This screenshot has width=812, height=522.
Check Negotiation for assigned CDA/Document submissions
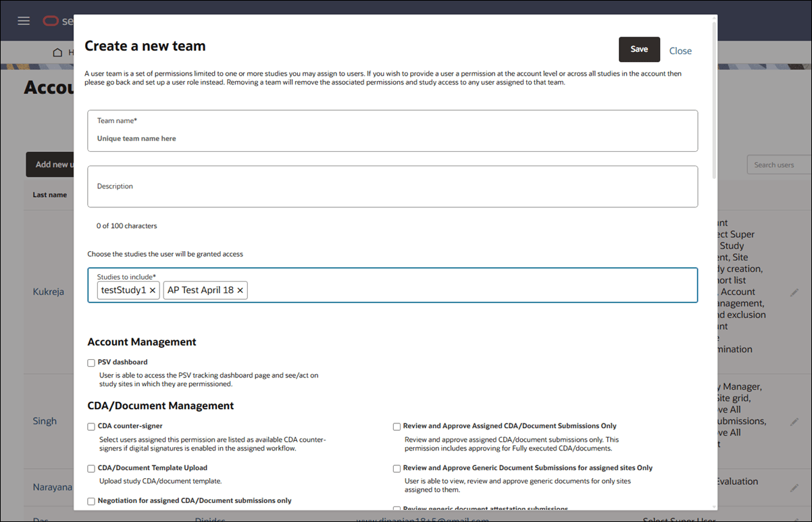[91, 501]
